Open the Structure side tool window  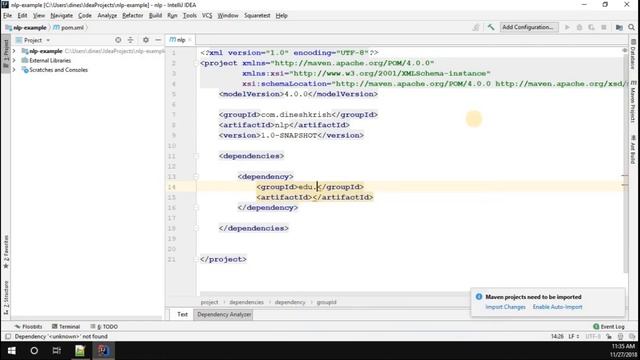(x=6, y=298)
